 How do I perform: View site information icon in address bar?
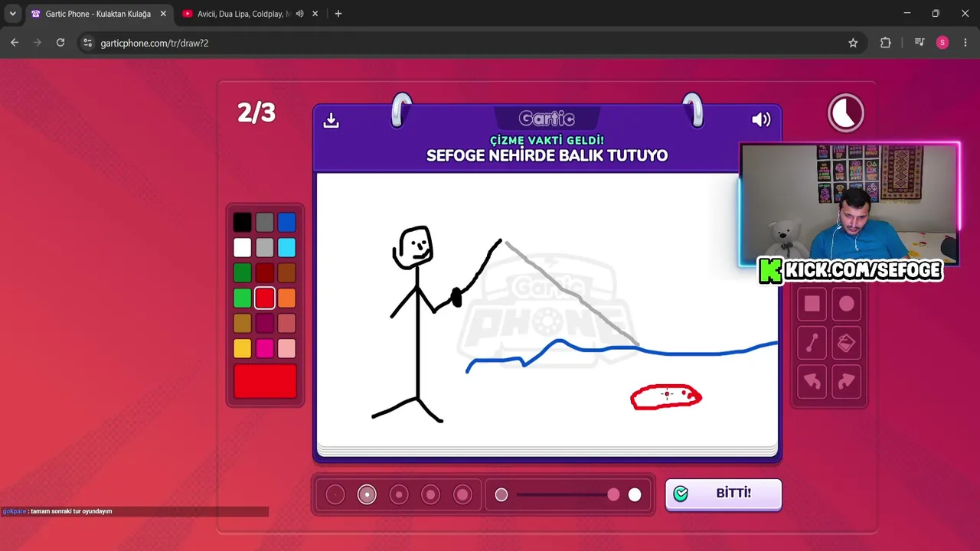click(88, 43)
